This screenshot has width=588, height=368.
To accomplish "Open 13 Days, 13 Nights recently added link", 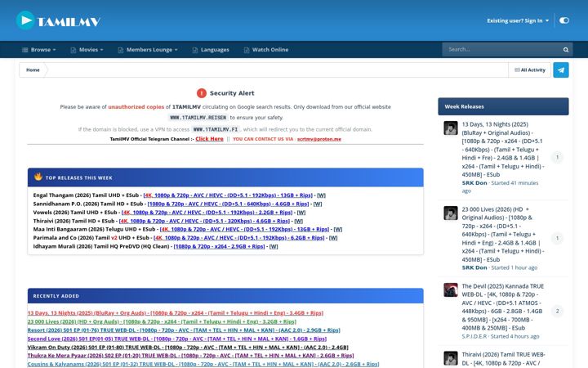I will coord(176,313).
